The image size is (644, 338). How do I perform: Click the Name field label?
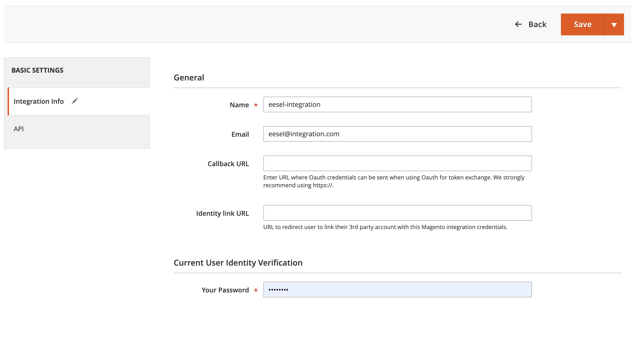pyautogui.click(x=239, y=105)
